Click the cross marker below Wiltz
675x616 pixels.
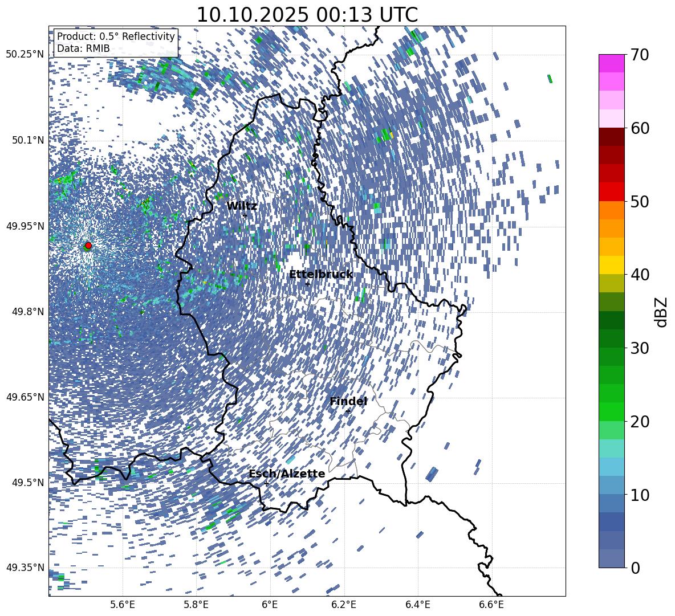click(x=245, y=215)
